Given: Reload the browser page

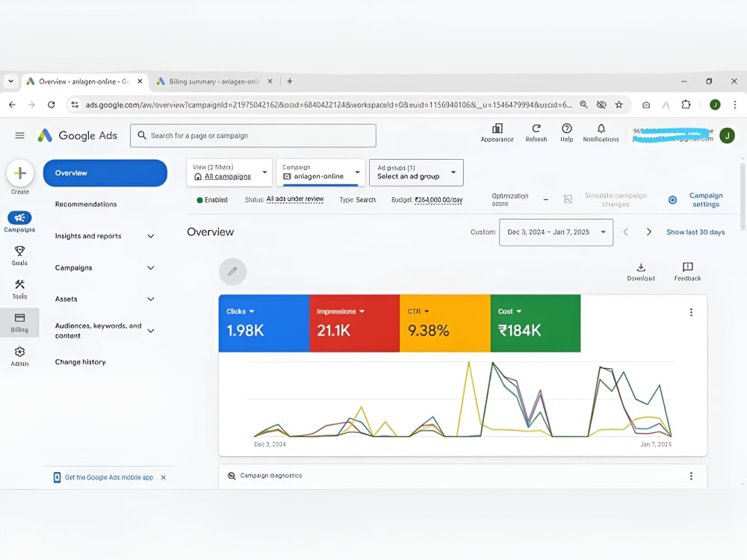Looking at the screenshot, I should click(x=52, y=105).
